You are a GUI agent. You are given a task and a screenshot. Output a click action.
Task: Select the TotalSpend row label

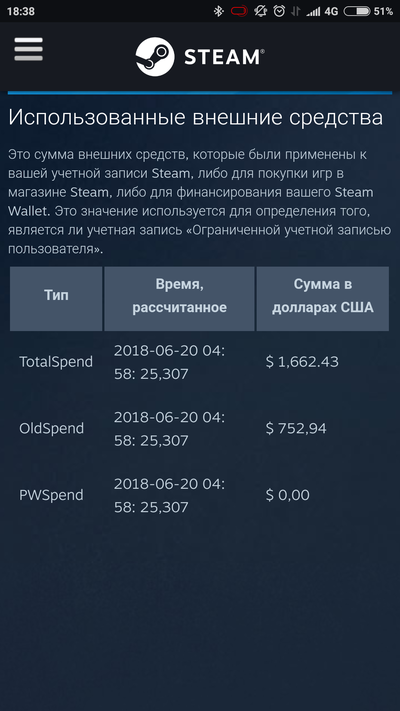tap(56, 362)
